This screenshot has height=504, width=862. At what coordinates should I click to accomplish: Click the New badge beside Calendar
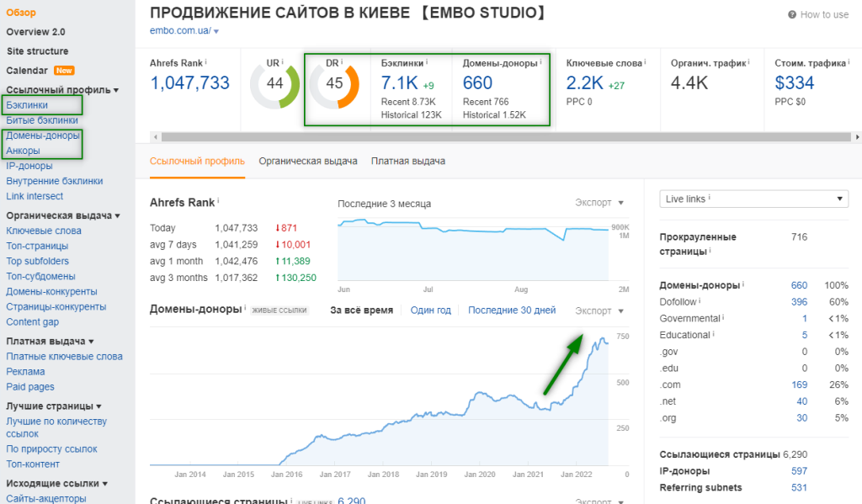pyautogui.click(x=64, y=71)
